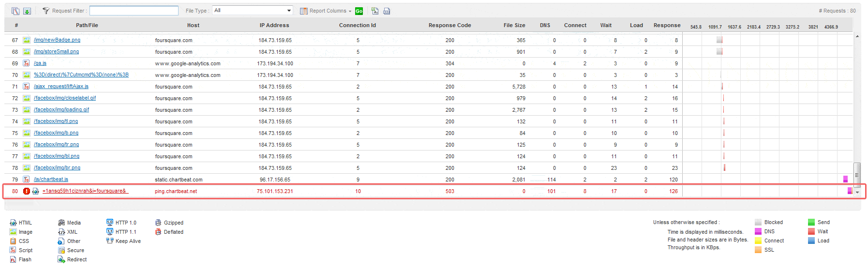This screenshot has width=868, height=271.
Task: Click the 503 response code cell
Action: click(450, 191)
